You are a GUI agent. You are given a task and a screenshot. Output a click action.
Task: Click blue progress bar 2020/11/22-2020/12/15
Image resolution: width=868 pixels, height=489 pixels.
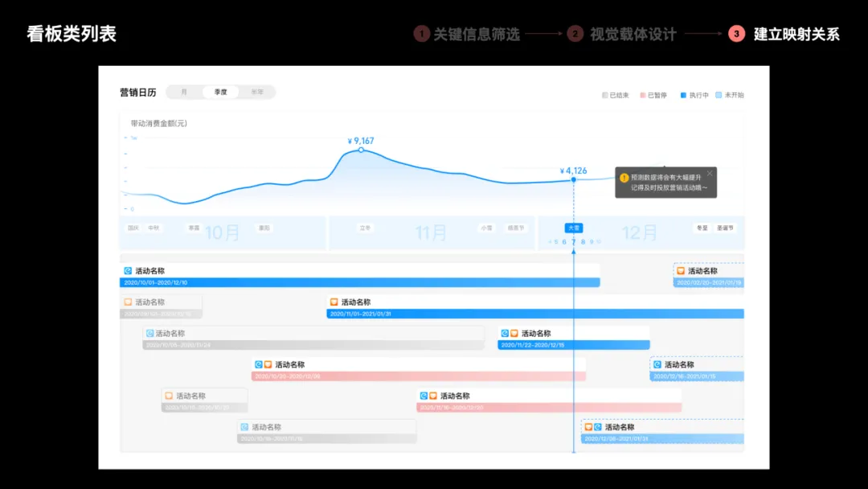point(574,345)
